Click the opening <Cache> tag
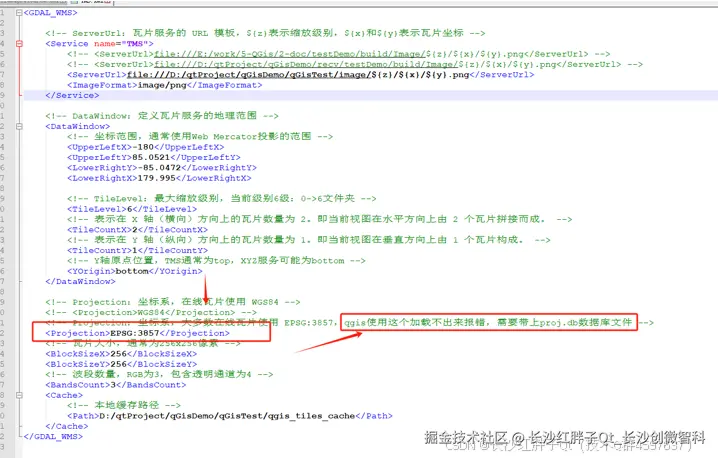 point(64,395)
